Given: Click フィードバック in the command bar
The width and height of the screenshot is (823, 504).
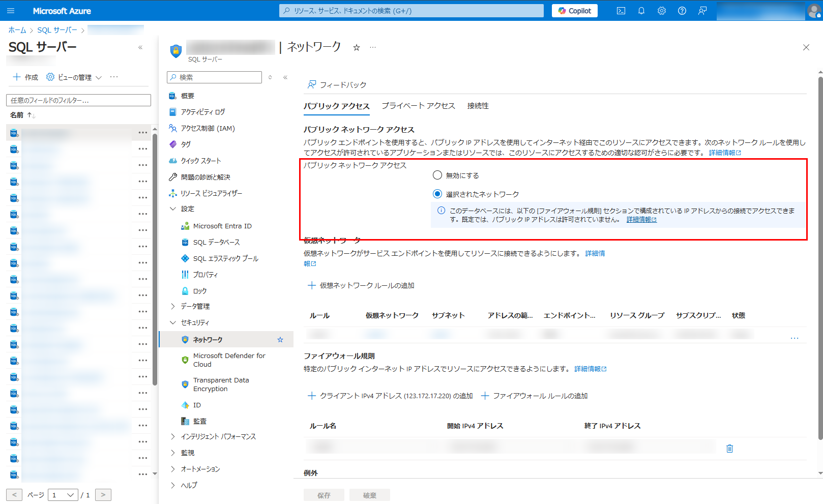Looking at the screenshot, I should tap(337, 84).
